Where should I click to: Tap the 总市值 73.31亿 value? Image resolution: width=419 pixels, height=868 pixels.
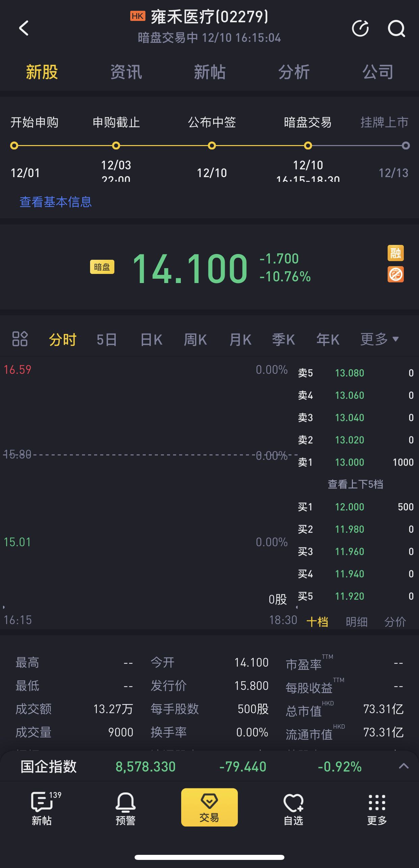384,709
